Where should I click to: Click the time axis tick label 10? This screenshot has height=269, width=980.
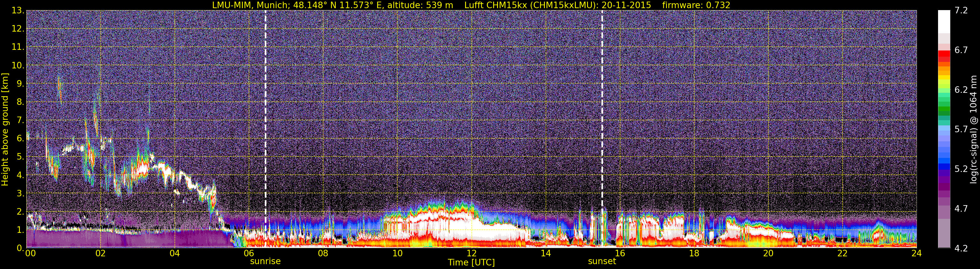(x=397, y=254)
